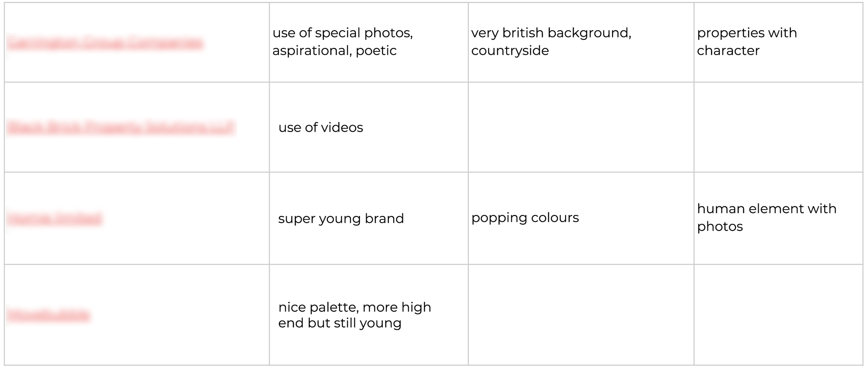868x370 pixels.
Task: Click empty cell below 'popping colours'
Action: (x=581, y=314)
